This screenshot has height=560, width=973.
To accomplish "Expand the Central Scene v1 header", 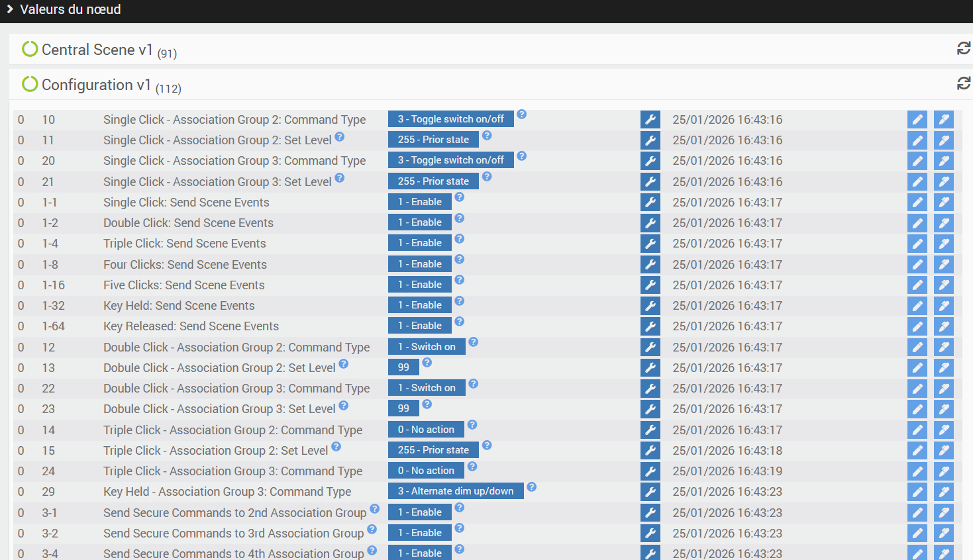I will 97,50.
